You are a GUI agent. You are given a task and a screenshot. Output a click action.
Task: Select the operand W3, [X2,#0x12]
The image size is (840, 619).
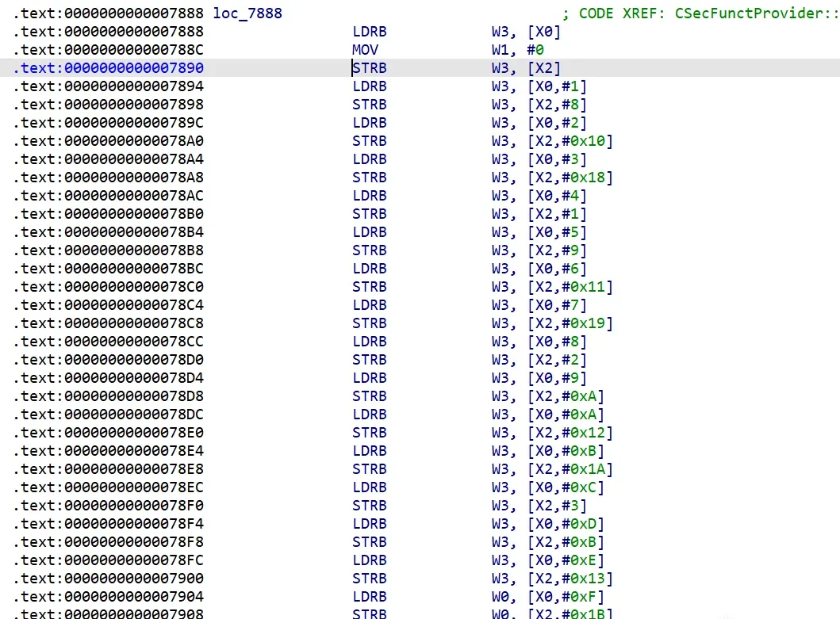552,432
